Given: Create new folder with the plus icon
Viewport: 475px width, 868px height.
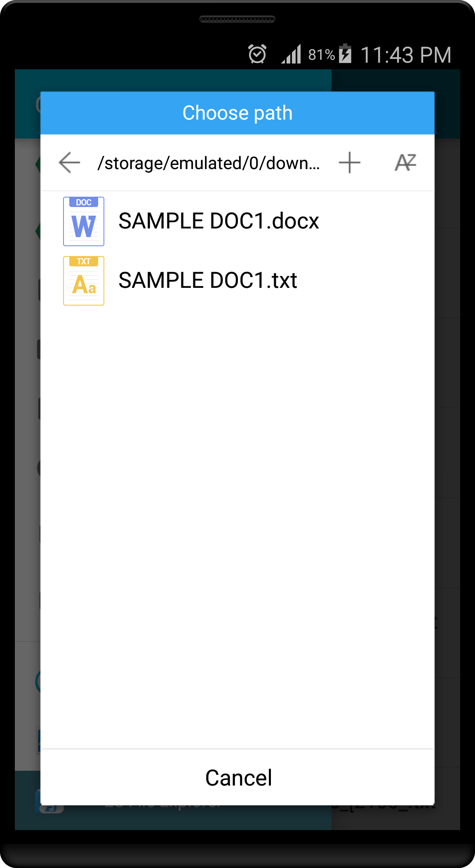Looking at the screenshot, I should (349, 162).
